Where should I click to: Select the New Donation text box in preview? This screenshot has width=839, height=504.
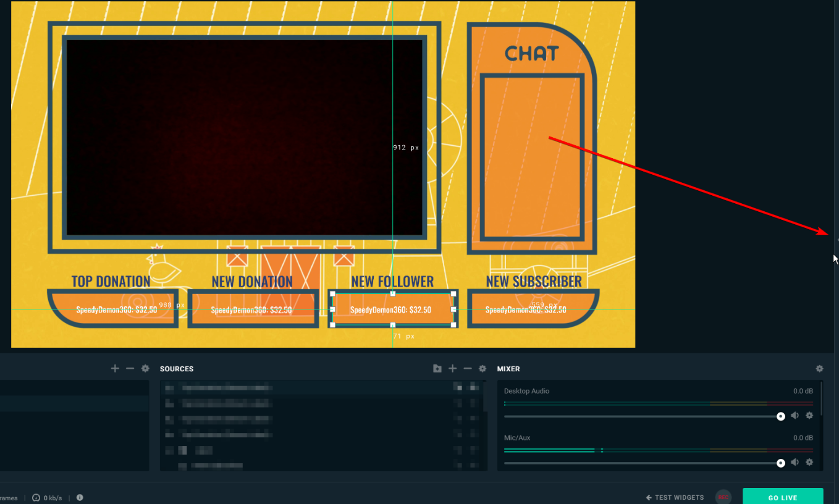(x=252, y=309)
